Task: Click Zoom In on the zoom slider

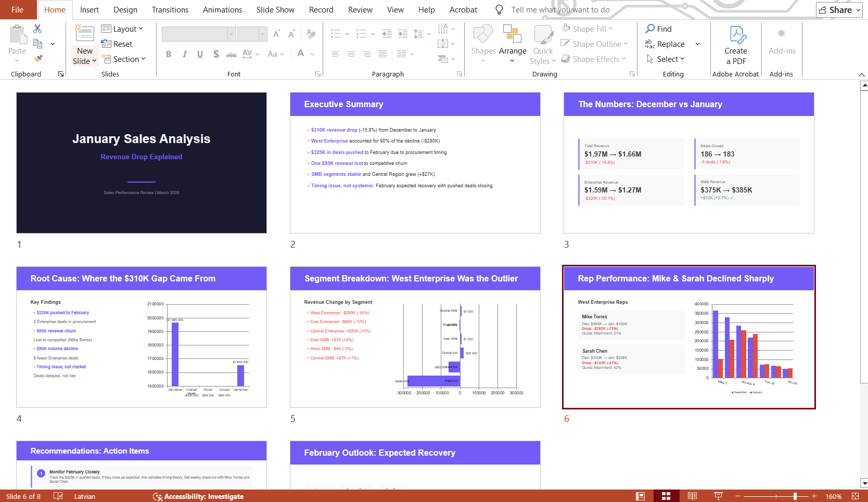Action: pyautogui.click(x=814, y=496)
